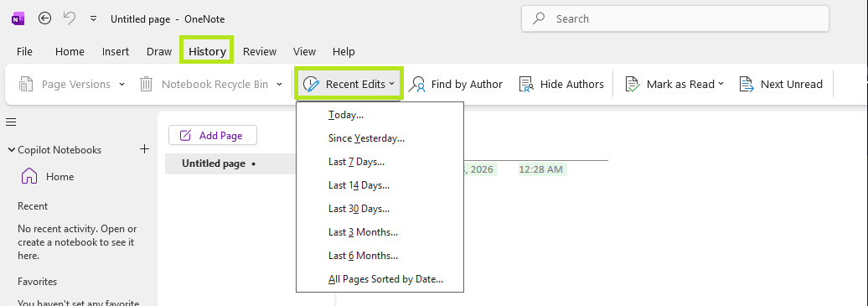
Task: Click in the Search box
Action: tap(674, 18)
